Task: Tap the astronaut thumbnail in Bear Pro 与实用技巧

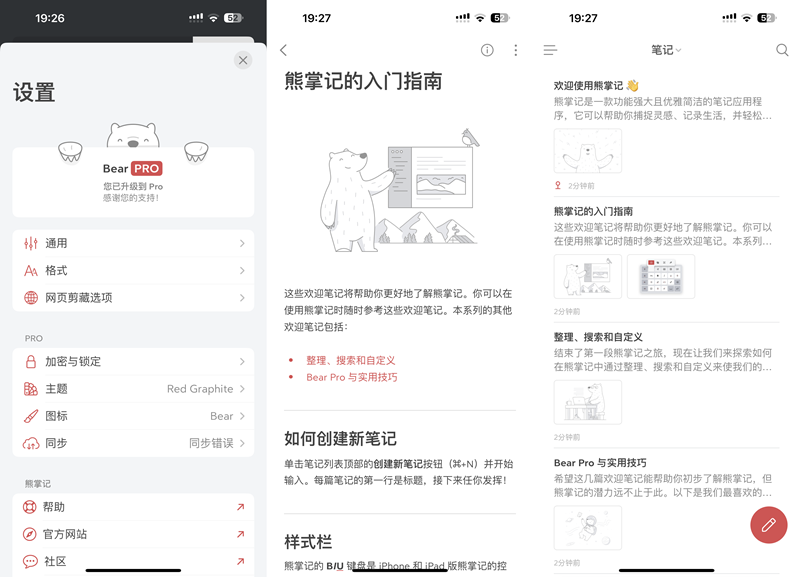Action: click(588, 528)
